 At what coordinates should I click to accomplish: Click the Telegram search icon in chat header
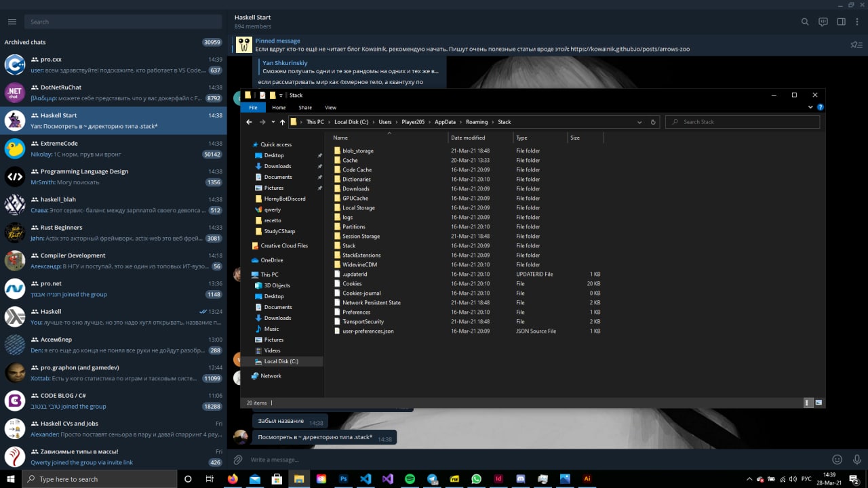[805, 22]
